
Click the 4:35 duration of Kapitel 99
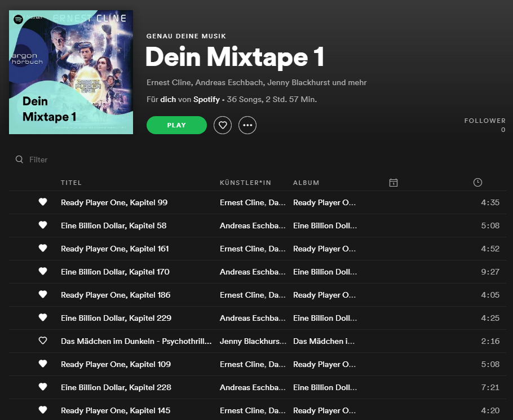490,202
